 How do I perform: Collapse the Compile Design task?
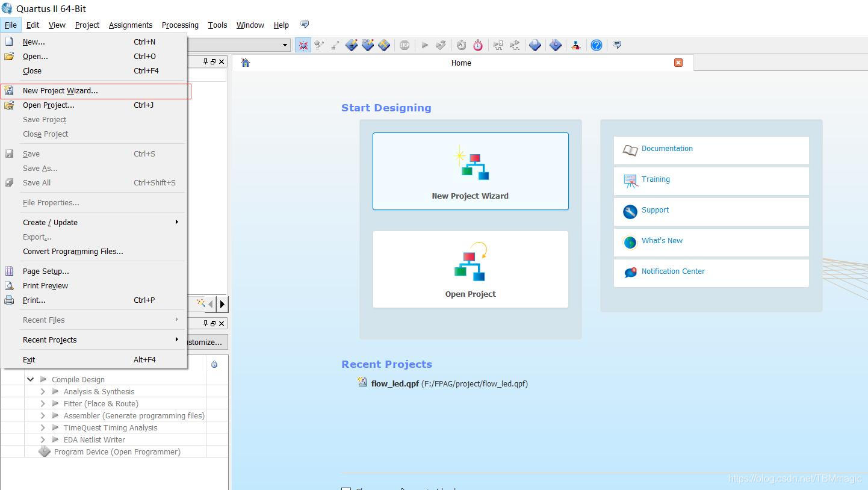pyautogui.click(x=30, y=379)
